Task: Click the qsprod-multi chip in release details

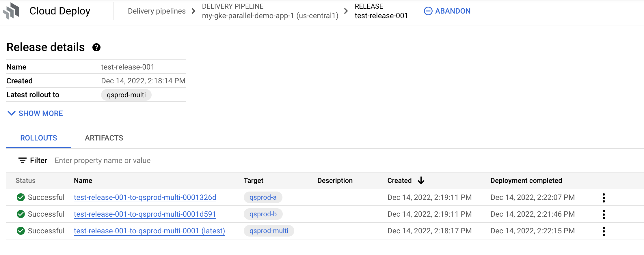Action: click(126, 95)
